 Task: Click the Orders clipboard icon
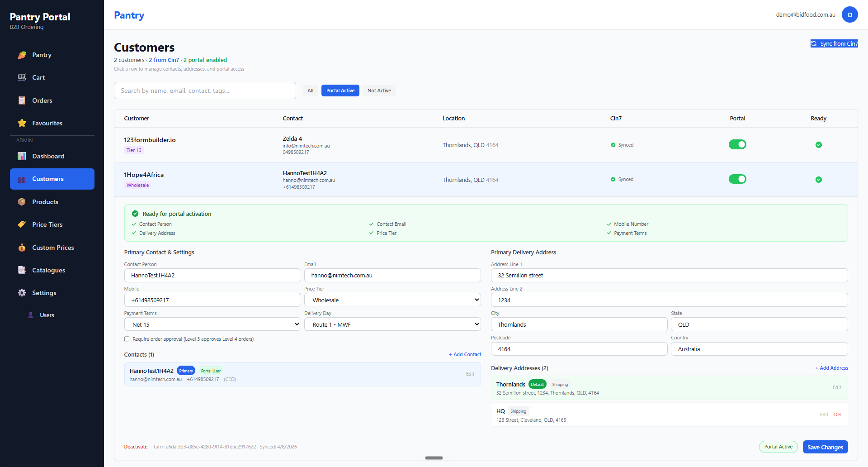[x=22, y=100]
